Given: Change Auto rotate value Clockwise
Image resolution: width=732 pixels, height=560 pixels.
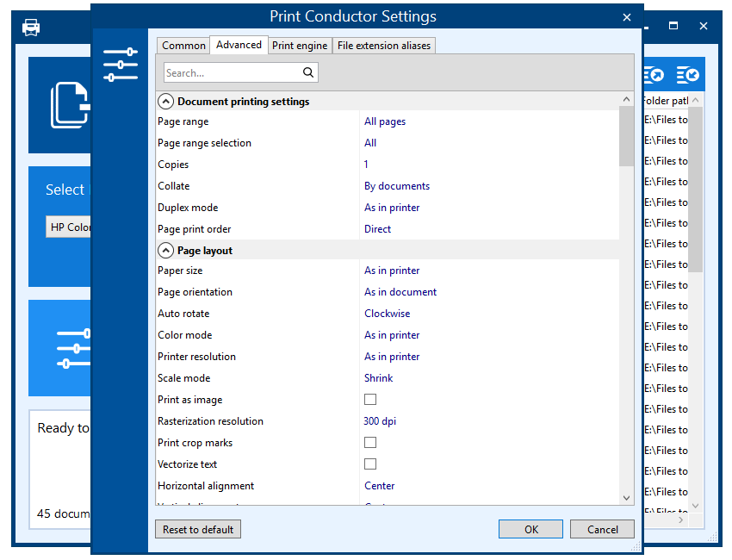Looking at the screenshot, I should pyautogui.click(x=387, y=314).
